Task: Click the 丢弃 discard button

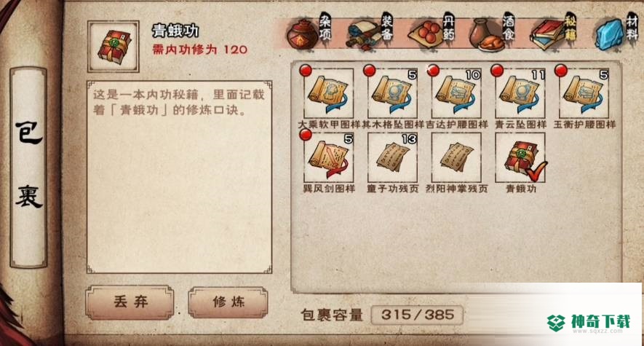Action: (130, 302)
